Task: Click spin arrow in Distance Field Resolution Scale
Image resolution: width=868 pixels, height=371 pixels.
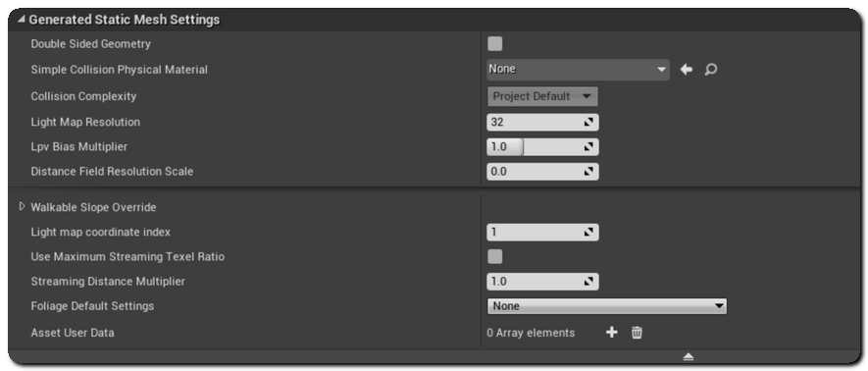Action: click(x=589, y=172)
